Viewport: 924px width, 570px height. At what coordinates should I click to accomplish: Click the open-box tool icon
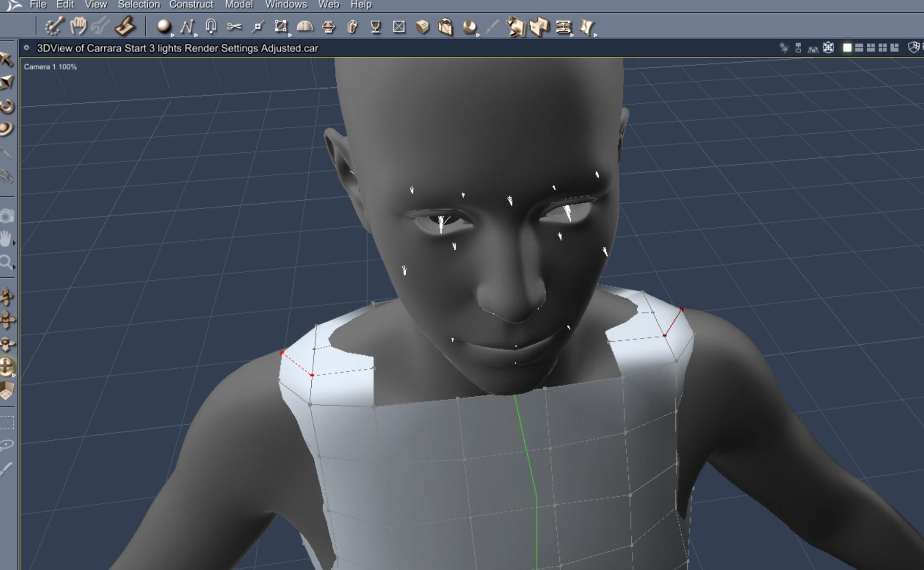(x=445, y=26)
